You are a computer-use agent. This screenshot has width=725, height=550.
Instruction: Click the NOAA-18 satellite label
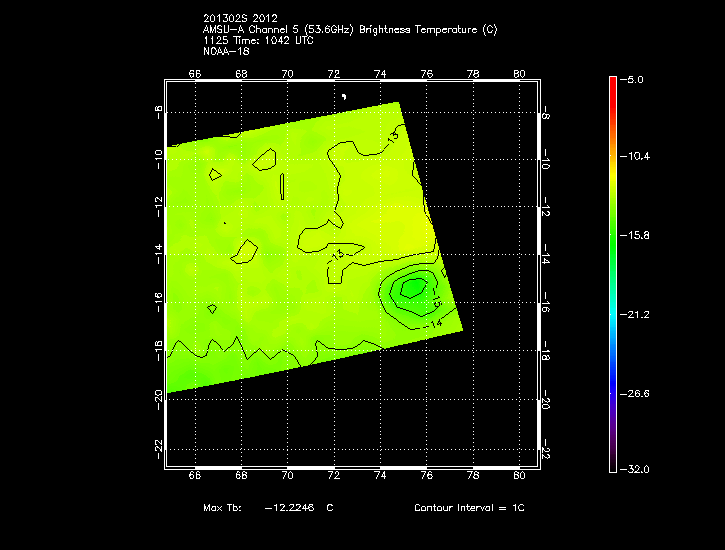click(x=225, y=51)
